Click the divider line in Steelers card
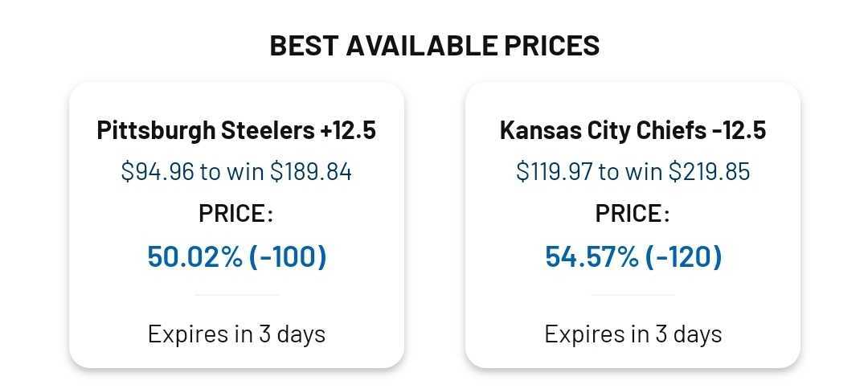Viewport: 868px width, 389px height. [x=237, y=295]
